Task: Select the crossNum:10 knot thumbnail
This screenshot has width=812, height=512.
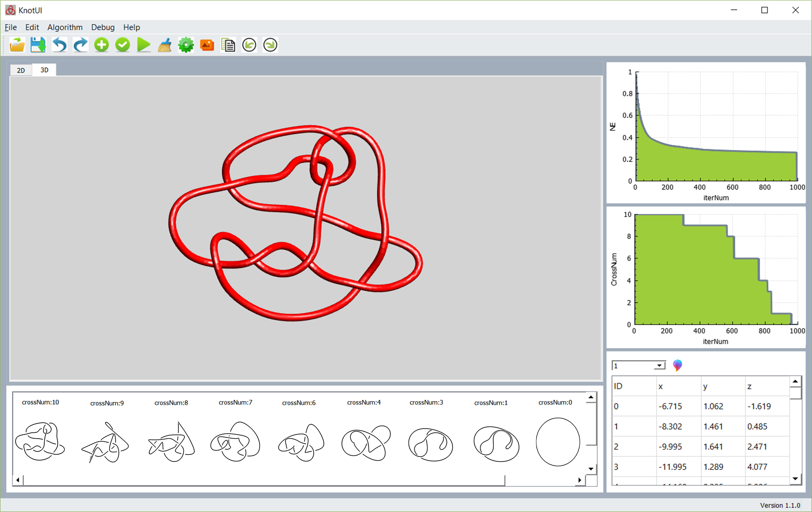Action: (x=40, y=441)
